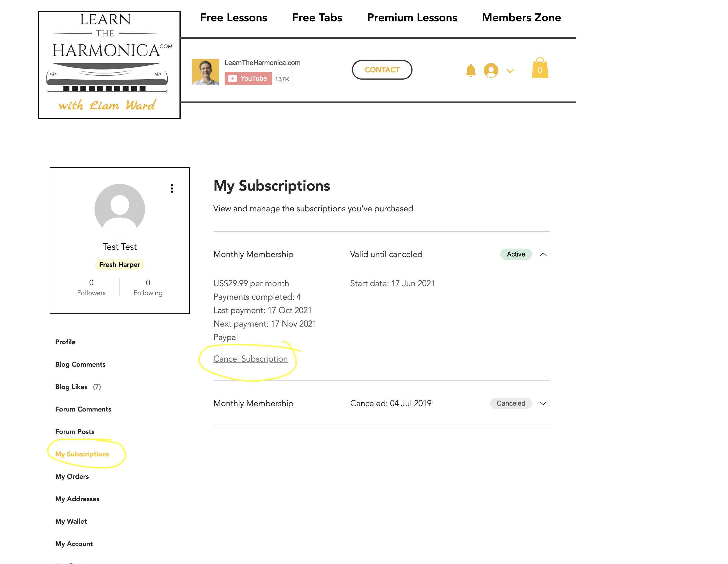Viewport: 728px width, 564px height.
Task: View the Following count
Action: pyautogui.click(x=148, y=287)
